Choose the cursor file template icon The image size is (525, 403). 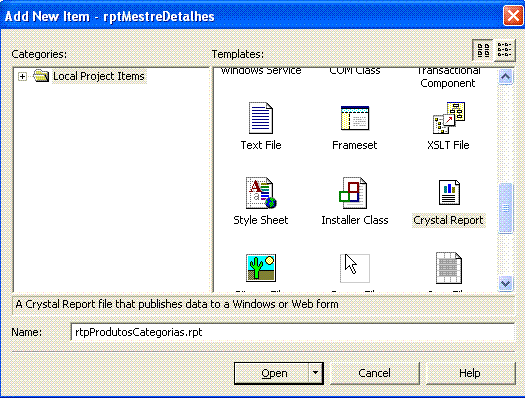tap(355, 268)
